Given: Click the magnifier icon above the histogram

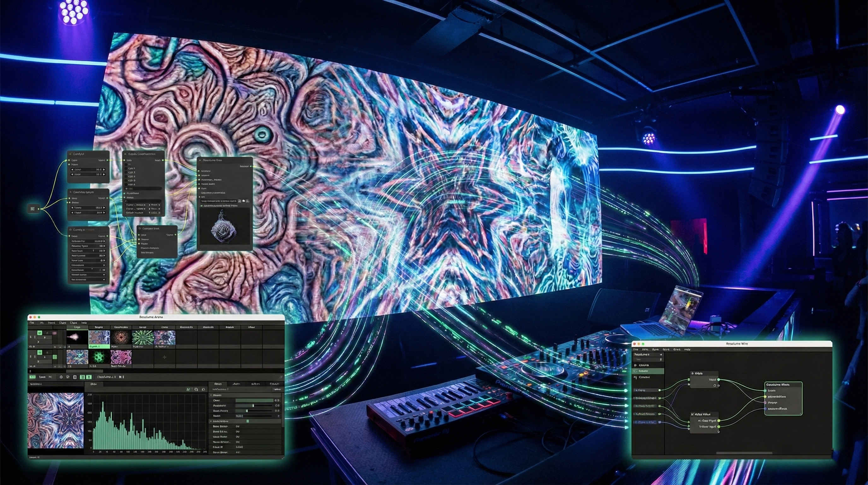Looking at the screenshot, I should tap(196, 390).
